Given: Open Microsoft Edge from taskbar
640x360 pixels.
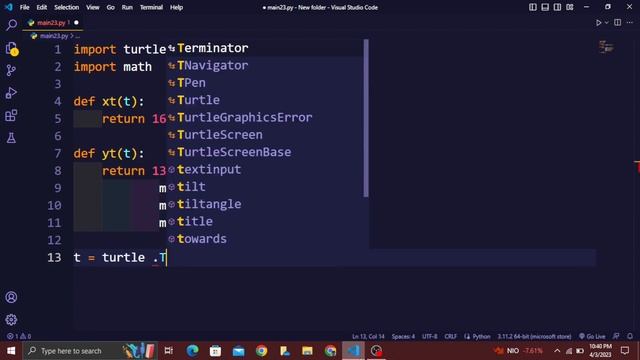Looking at the screenshot, I should coord(192,351).
